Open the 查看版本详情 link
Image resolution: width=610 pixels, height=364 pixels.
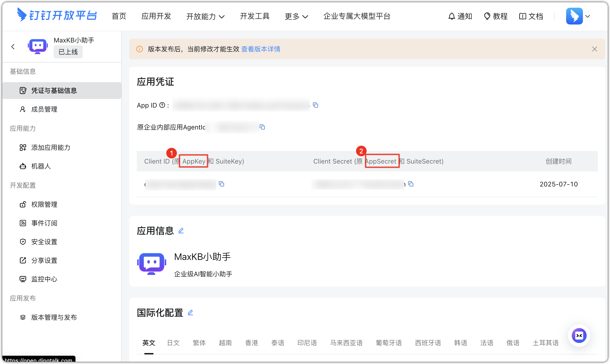(x=261, y=49)
